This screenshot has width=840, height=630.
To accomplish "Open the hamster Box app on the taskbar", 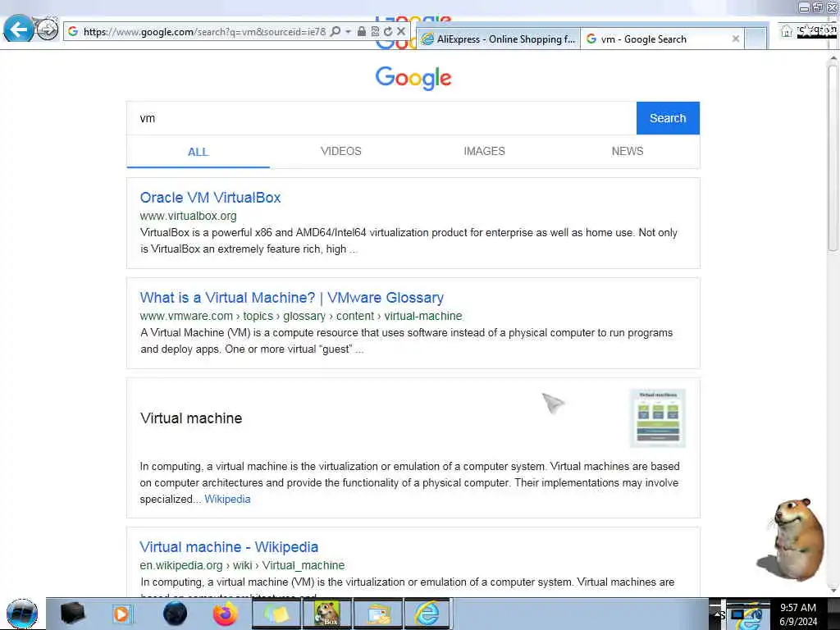I will pos(326,614).
